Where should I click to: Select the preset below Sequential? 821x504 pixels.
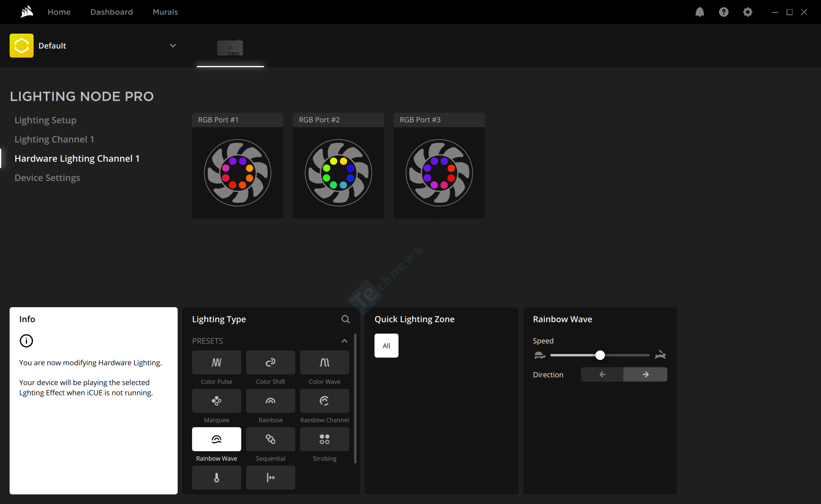click(x=270, y=478)
